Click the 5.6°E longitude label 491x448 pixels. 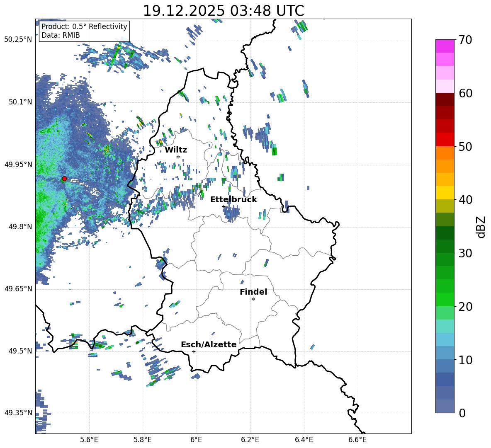coord(89,440)
